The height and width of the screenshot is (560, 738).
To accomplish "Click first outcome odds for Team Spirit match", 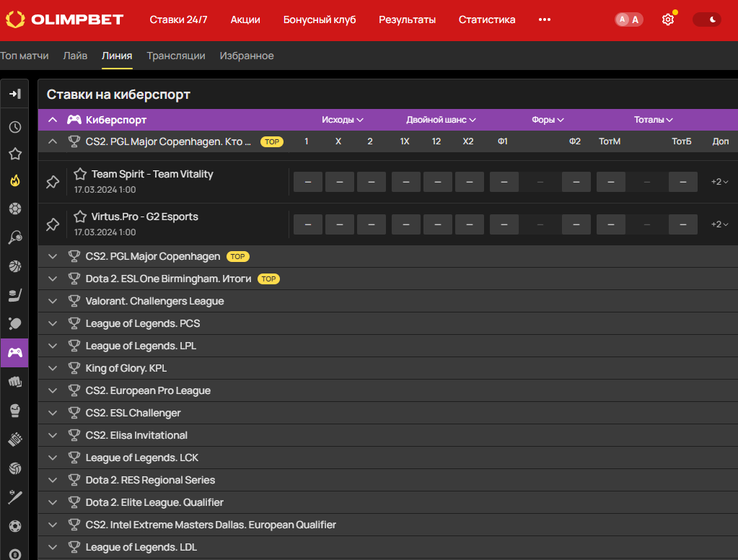I will pyautogui.click(x=308, y=182).
